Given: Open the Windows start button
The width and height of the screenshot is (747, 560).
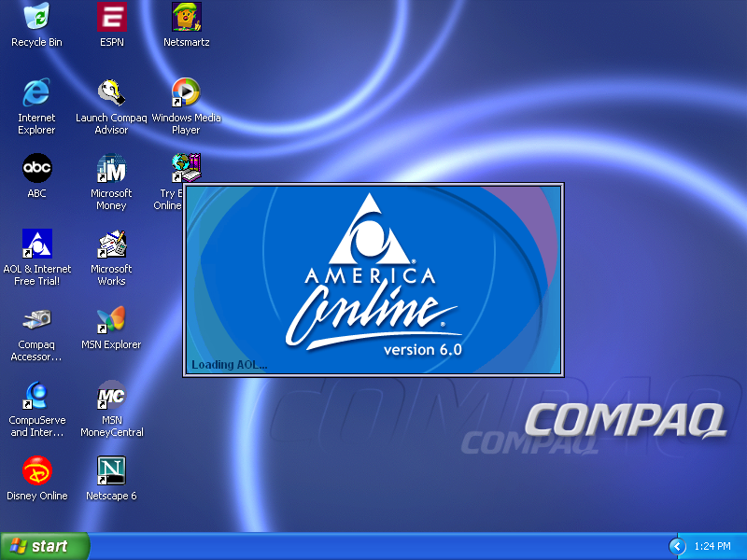Looking at the screenshot, I should click(45, 546).
